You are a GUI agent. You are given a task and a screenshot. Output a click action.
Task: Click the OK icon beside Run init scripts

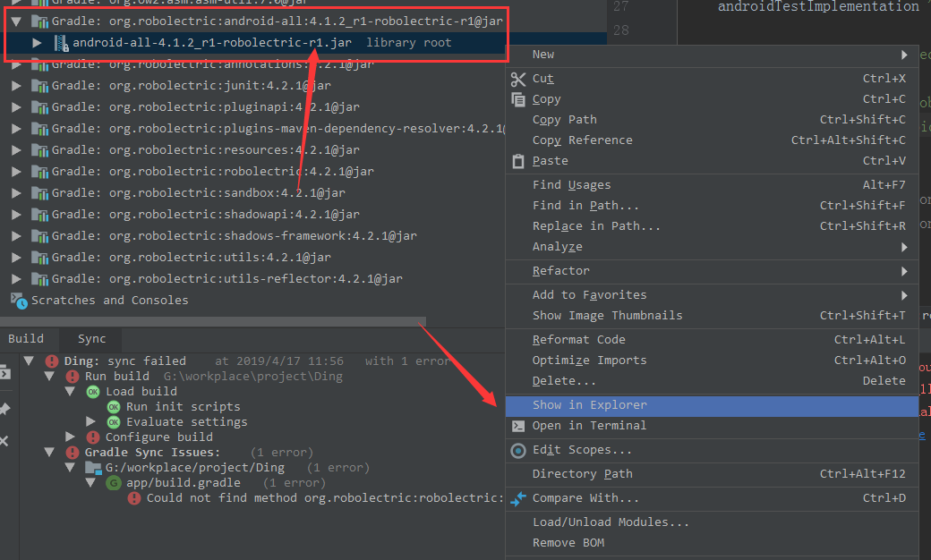[114, 407]
